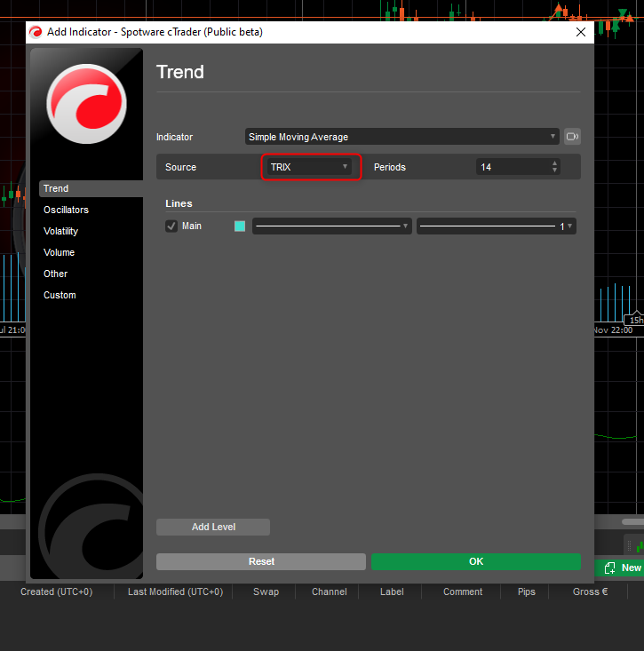
Task: Click the video tutorial icon beside Indicator
Action: [x=572, y=137]
